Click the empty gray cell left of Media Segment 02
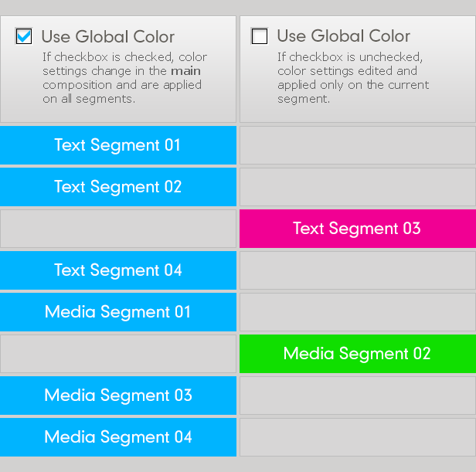Image resolution: width=476 pixels, height=472 pixels. (x=118, y=354)
